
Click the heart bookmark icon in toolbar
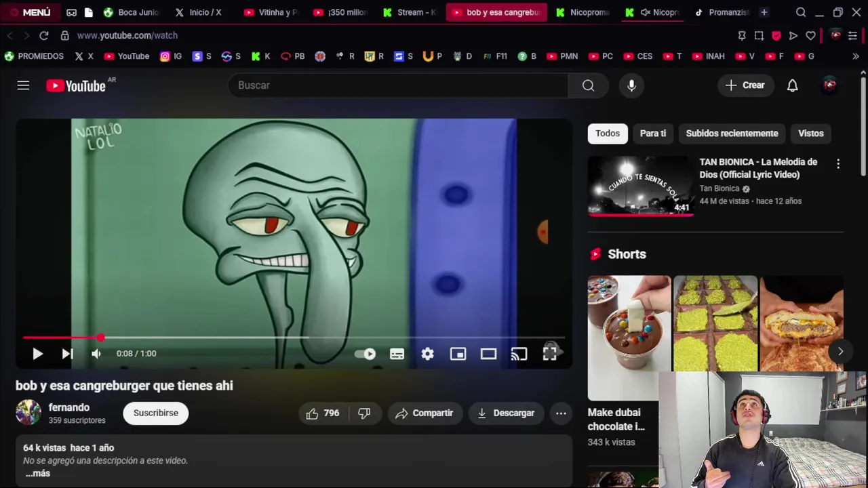click(x=810, y=35)
